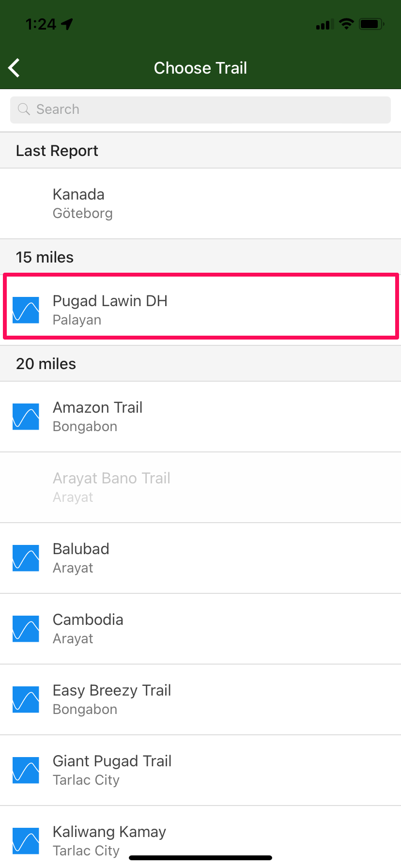Viewport: 401px width, 868px height.
Task: Tap the greyed Arayat Bano Trail entry
Action: (x=200, y=487)
